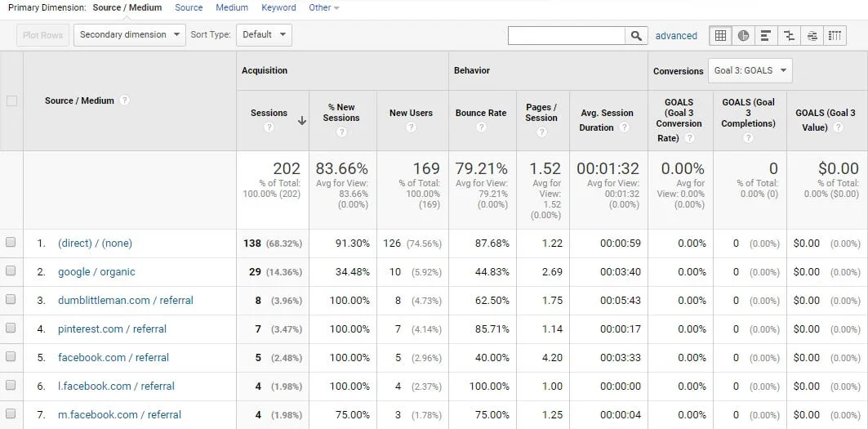Select Medium primary dimension
The width and height of the screenshot is (868, 429).
232,7
